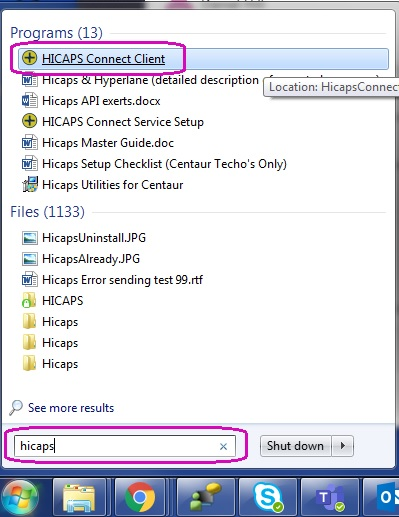Open Hicaps Master Guide.doc
This screenshot has height=517, width=399.
pyautogui.click(x=108, y=143)
